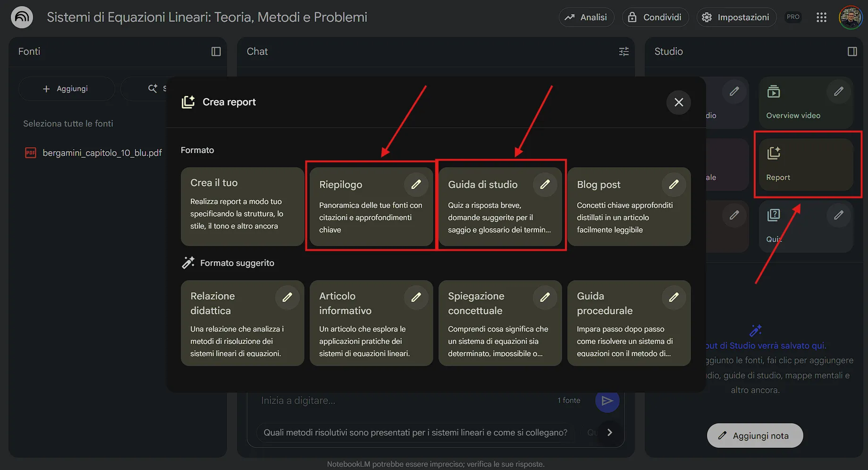Edit Relazione didattica pencil icon

point(287,297)
